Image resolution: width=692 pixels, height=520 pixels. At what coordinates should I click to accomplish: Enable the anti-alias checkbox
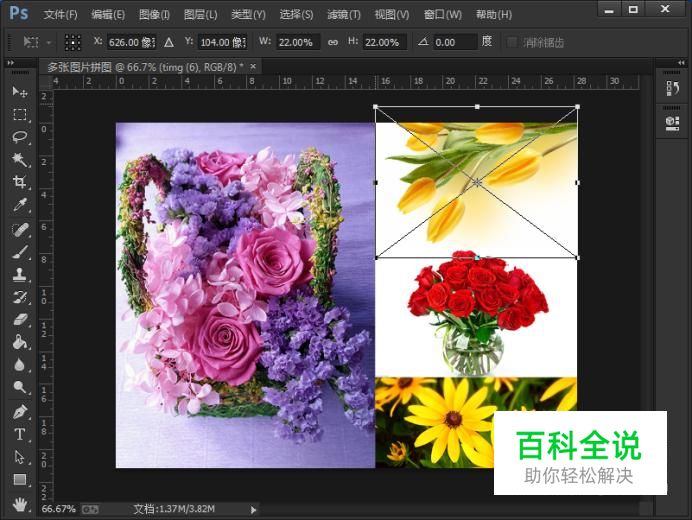pos(512,42)
